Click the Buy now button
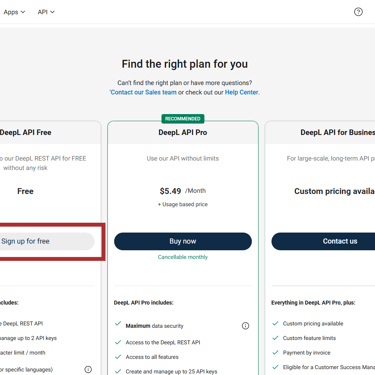375x375 pixels. 183,241
